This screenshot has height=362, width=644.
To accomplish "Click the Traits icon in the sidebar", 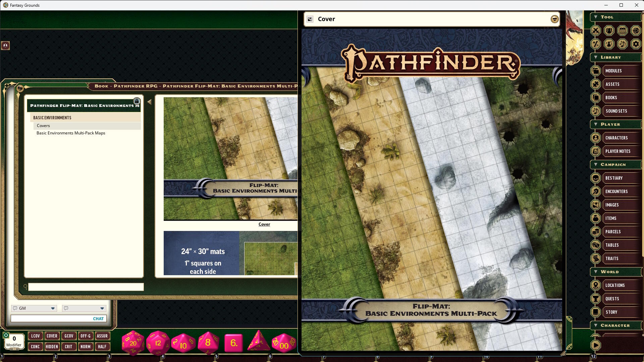I will coord(596,258).
